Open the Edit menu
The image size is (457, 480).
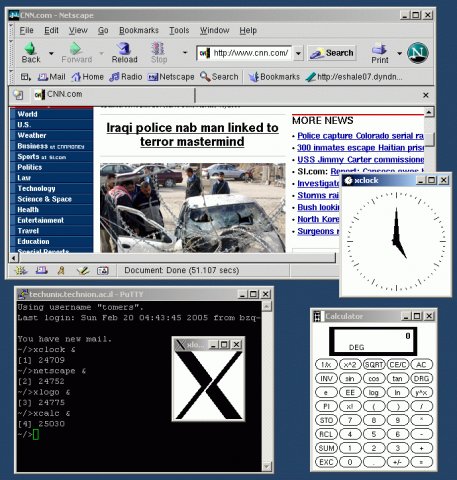click(x=51, y=30)
